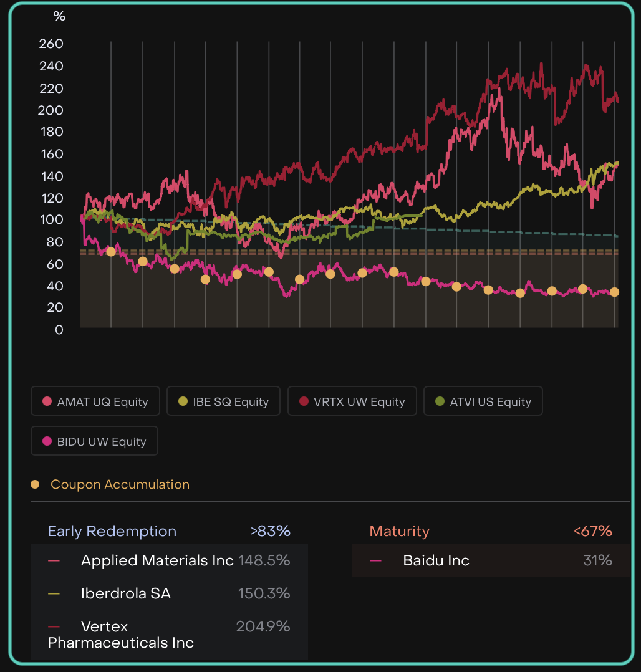
Task: Select the Early Redemption heading
Action: point(112,531)
